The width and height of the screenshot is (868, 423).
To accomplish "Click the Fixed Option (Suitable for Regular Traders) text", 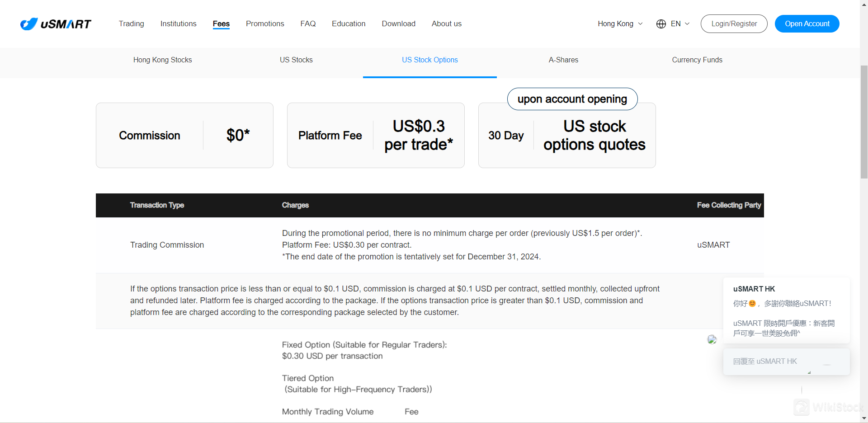I will point(364,345).
